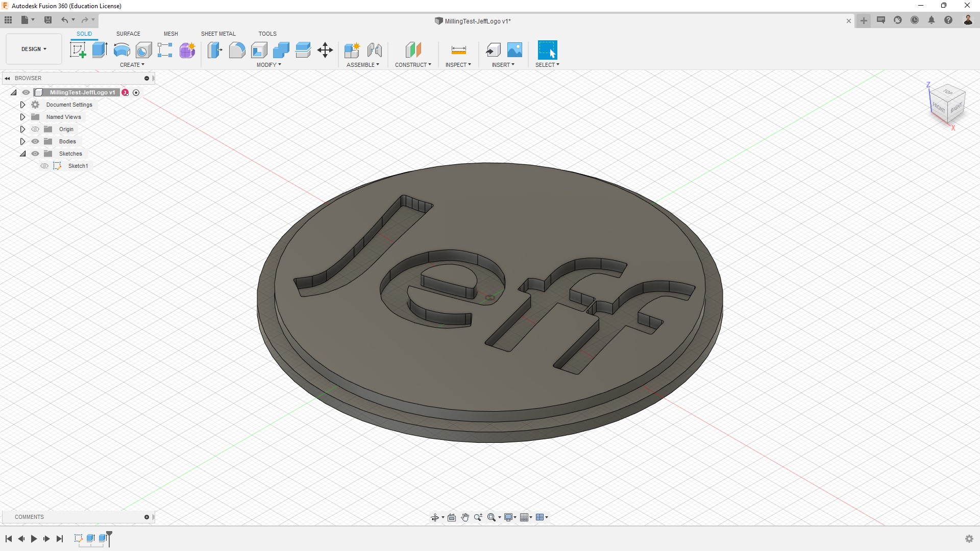Click the Measure tool icon
This screenshot has width=980, height=551.
(458, 50)
